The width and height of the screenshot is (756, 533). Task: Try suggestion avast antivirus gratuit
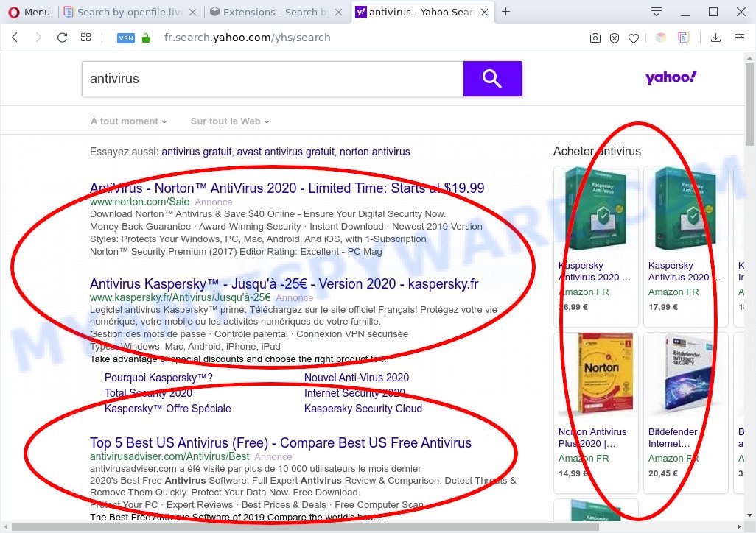pos(285,152)
